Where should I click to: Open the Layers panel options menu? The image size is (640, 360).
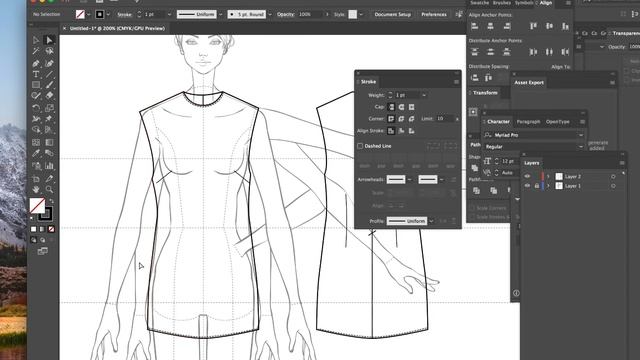tap(622, 162)
